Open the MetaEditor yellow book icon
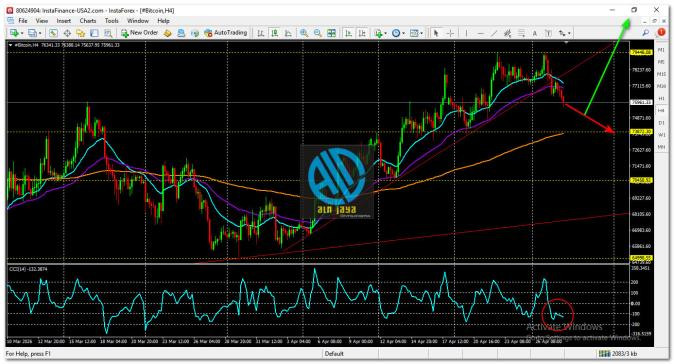Image resolution: width=674 pixels, height=364 pixels. point(168,33)
